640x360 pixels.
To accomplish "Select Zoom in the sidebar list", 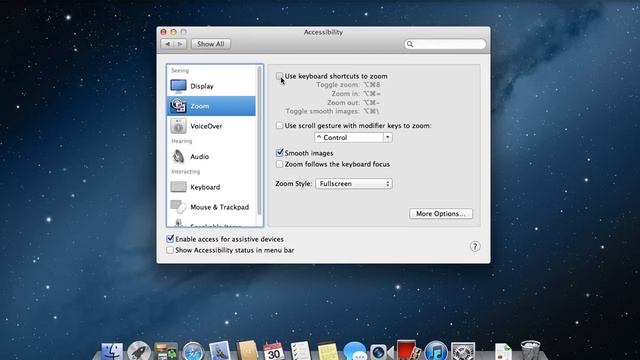I will pos(211,106).
